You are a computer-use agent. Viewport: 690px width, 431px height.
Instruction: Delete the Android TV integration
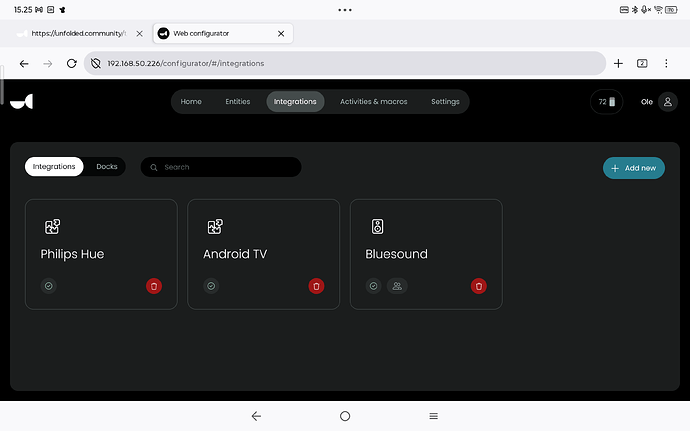tap(316, 286)
